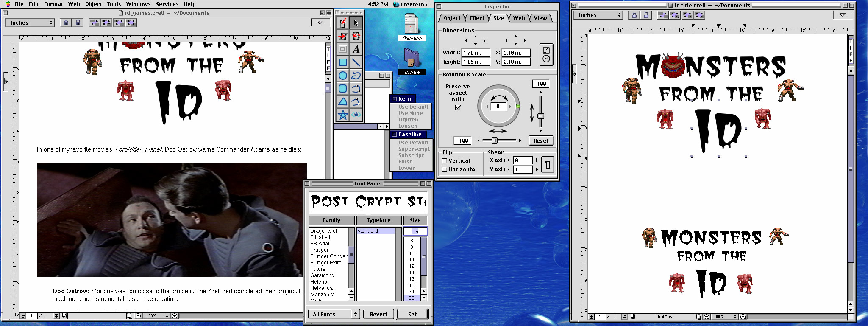
Task: Open 100% zoom popup in id title window
Action: point(724,317)
